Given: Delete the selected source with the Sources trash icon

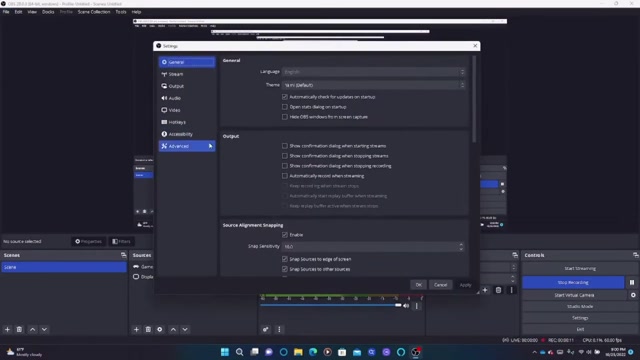Looking at the screenshot, I should click(148, 329).
